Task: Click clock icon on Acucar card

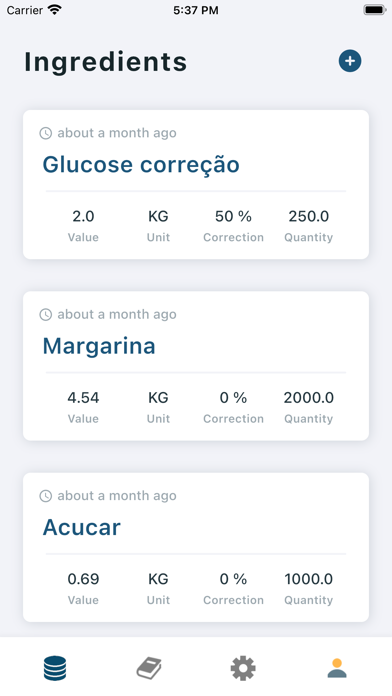Action: point(46,496)
